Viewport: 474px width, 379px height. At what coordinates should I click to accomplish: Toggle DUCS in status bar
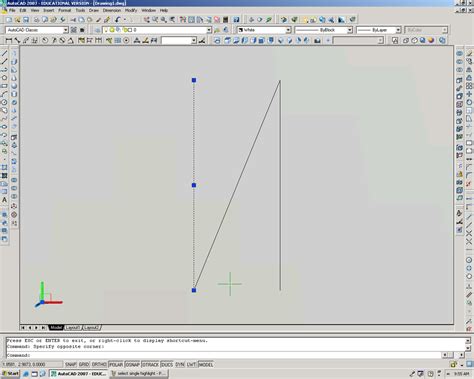[x=167, y=365]
